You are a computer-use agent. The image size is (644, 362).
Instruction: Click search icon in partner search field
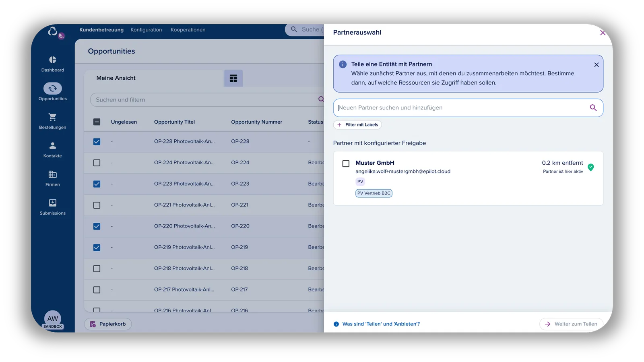coord(593,108)
